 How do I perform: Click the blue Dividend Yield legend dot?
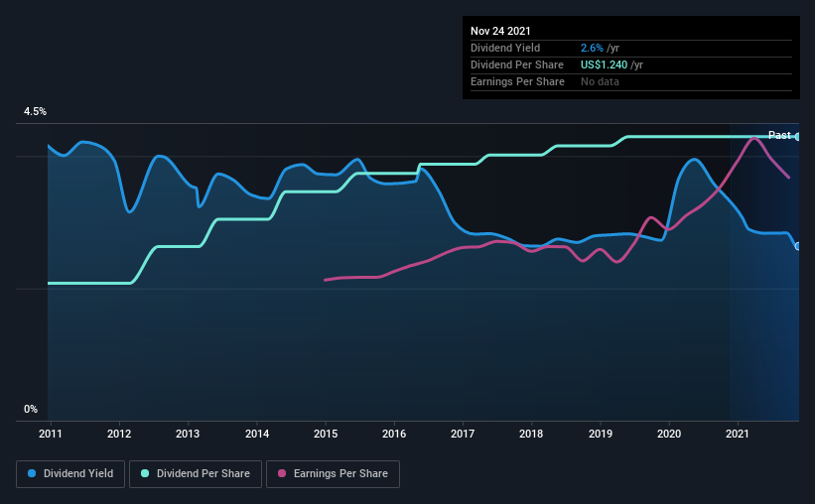pyautogui.click(x=32, y=473)
